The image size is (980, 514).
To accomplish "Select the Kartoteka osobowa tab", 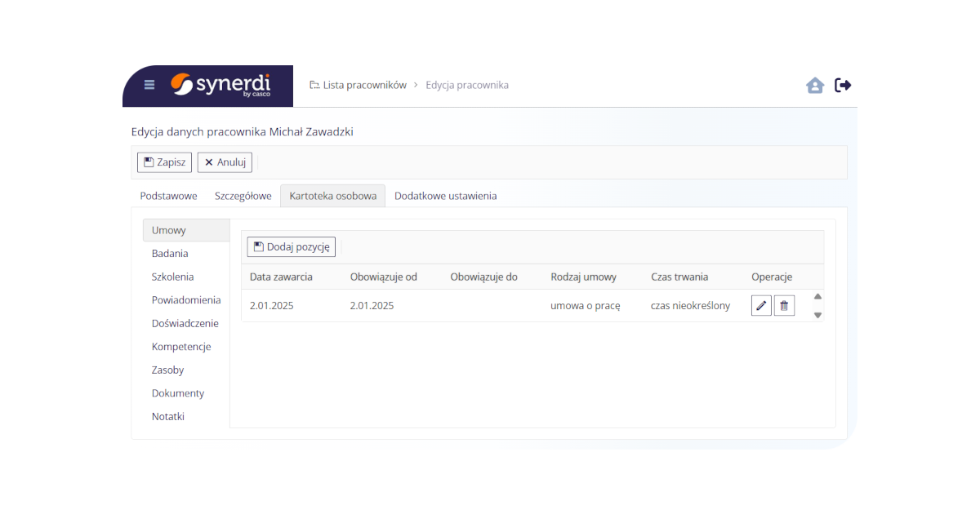I will 333,196.
